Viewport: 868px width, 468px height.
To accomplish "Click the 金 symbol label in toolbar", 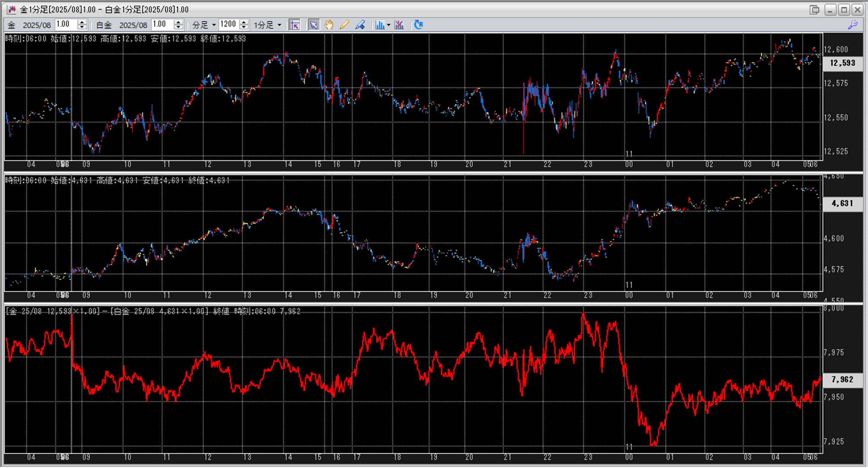I will pos(12,25).
